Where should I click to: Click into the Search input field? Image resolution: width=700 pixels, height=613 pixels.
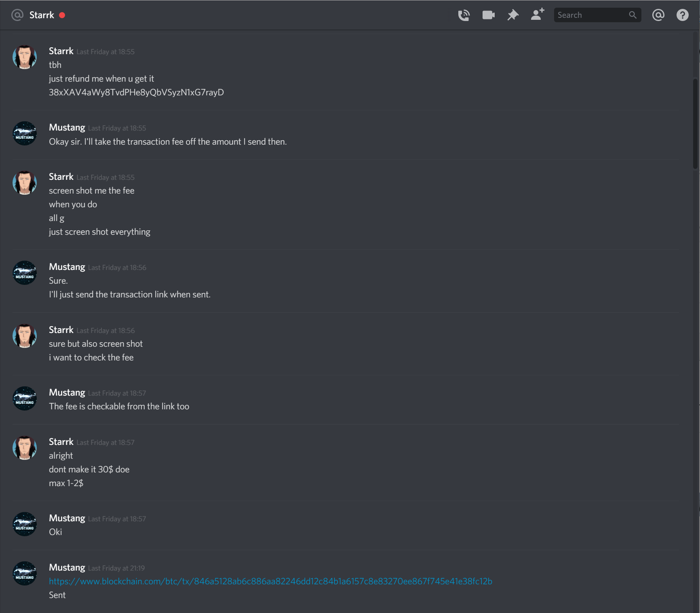pos(597,15)
